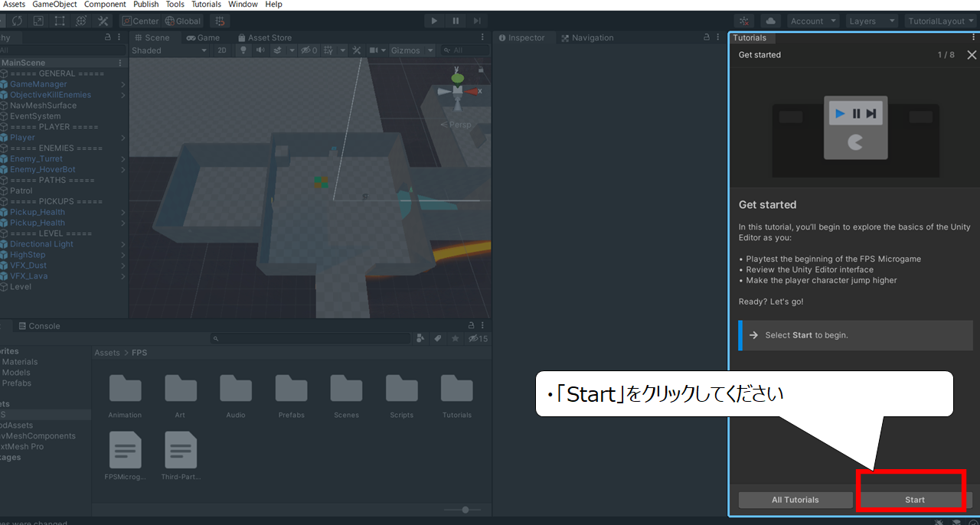
Task: Expand the GameManager object
Action: tap(123, 84)
